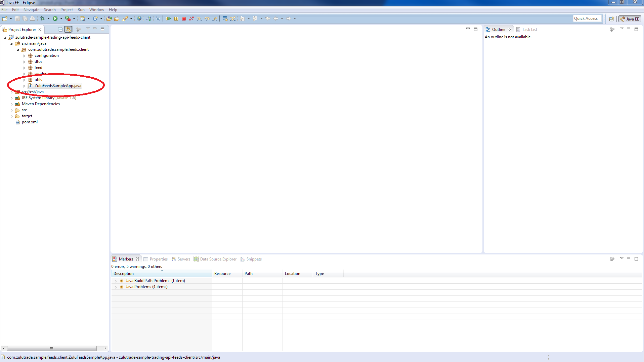
Task: Switch to Java EE perspective button
Action: click(630, 19)
